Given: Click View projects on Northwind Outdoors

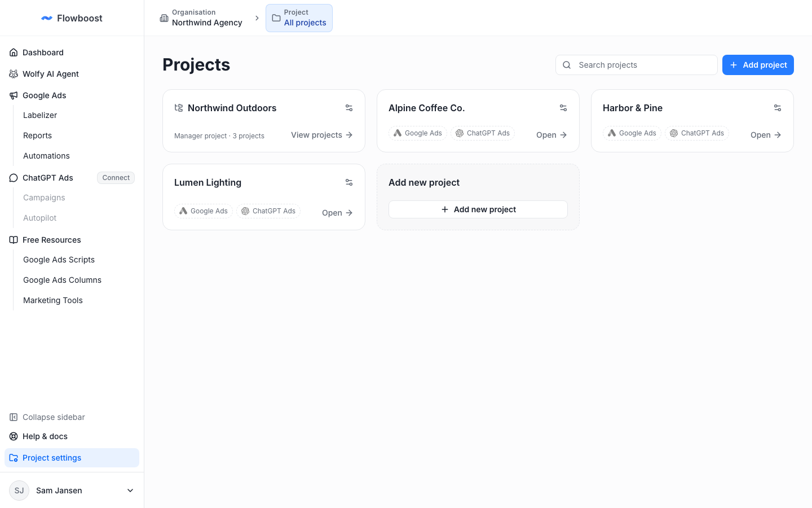Looking at the screenshot, I should tap(322, 135).
